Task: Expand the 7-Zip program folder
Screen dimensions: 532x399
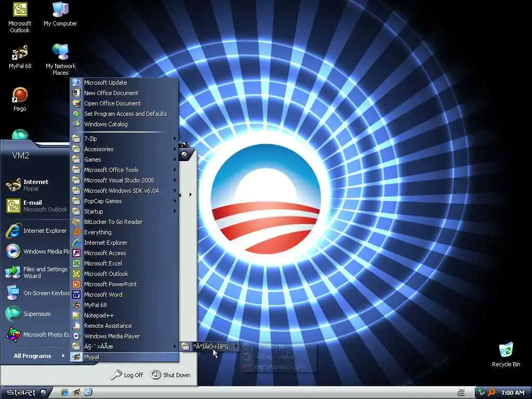Action: [x=124, y=139]
